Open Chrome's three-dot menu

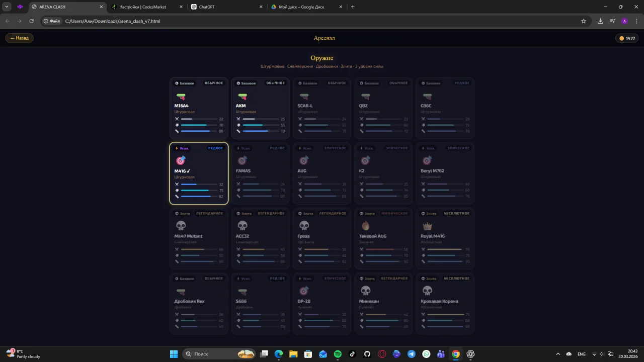[x=636, y=21]
